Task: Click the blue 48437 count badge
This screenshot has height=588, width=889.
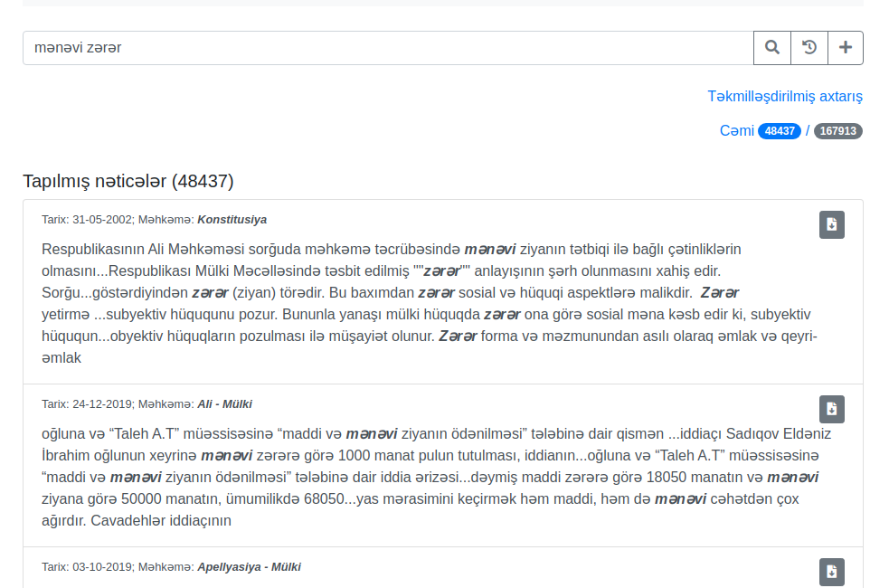Action: click(x=780, y=131)
